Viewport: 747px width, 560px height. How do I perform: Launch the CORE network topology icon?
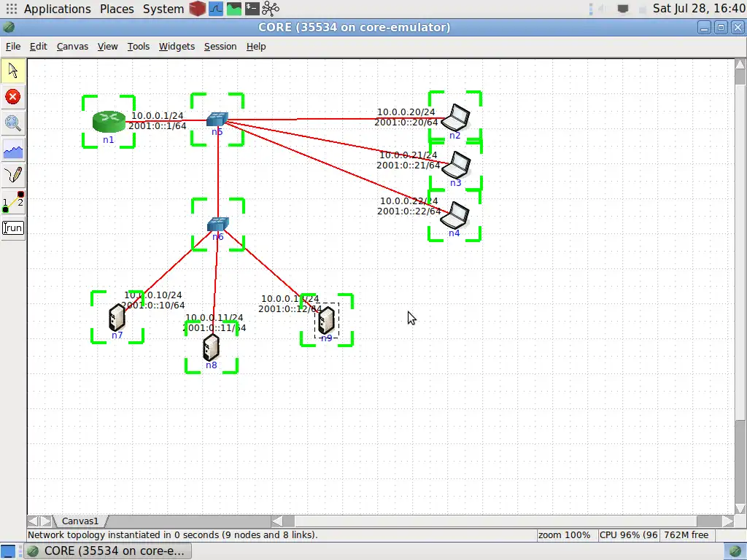270,8
